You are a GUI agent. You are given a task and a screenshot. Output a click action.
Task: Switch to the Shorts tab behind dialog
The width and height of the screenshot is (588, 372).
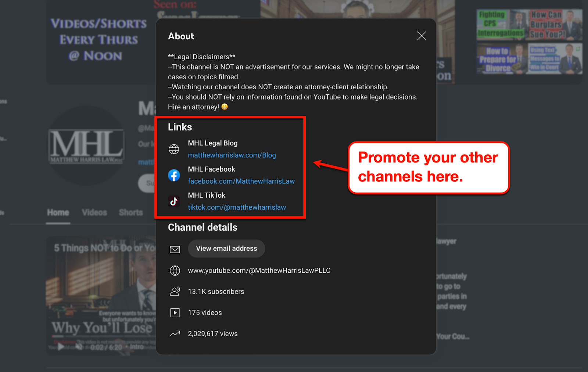coord(131,212)
